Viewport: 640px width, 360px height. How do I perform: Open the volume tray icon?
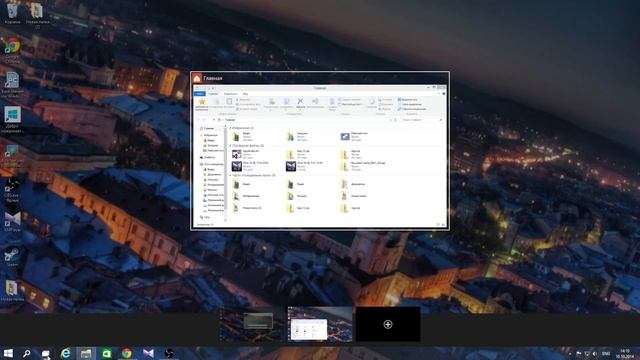595,353
